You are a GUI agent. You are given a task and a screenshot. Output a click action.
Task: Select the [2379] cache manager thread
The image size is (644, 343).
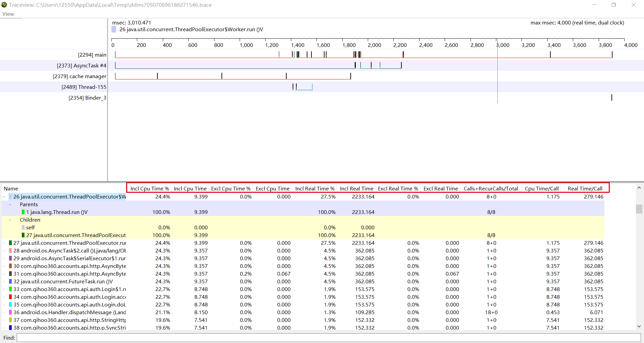[x=80, y=76]
